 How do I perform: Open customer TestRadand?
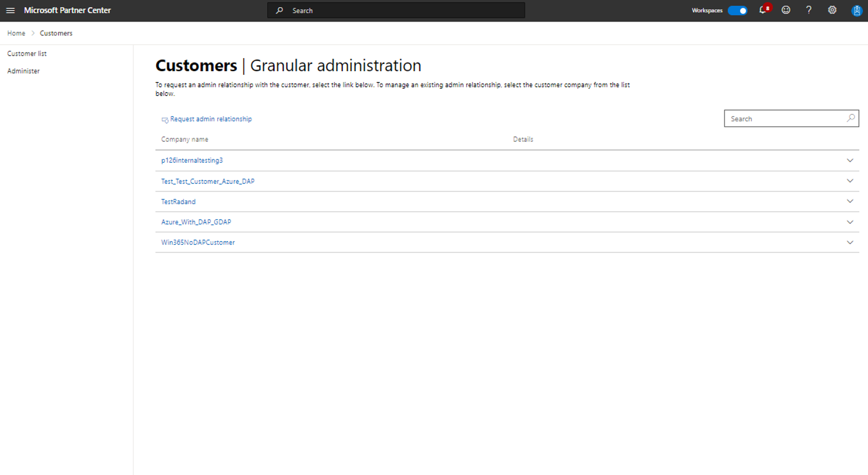tap(178, 202)
